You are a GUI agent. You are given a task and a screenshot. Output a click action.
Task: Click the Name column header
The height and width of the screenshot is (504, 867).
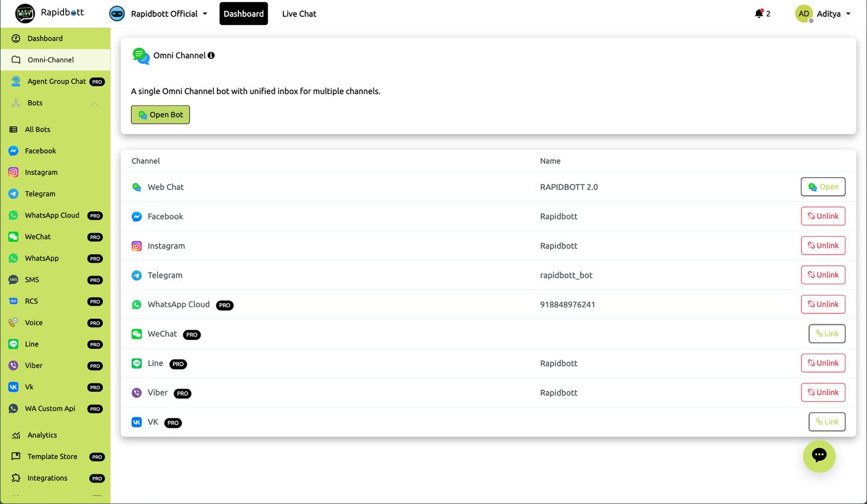pos(550,161)
